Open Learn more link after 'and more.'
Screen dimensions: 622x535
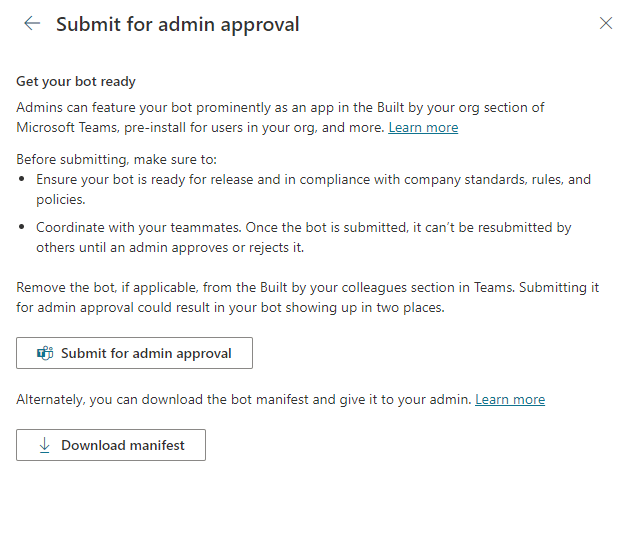pos(423,127)
